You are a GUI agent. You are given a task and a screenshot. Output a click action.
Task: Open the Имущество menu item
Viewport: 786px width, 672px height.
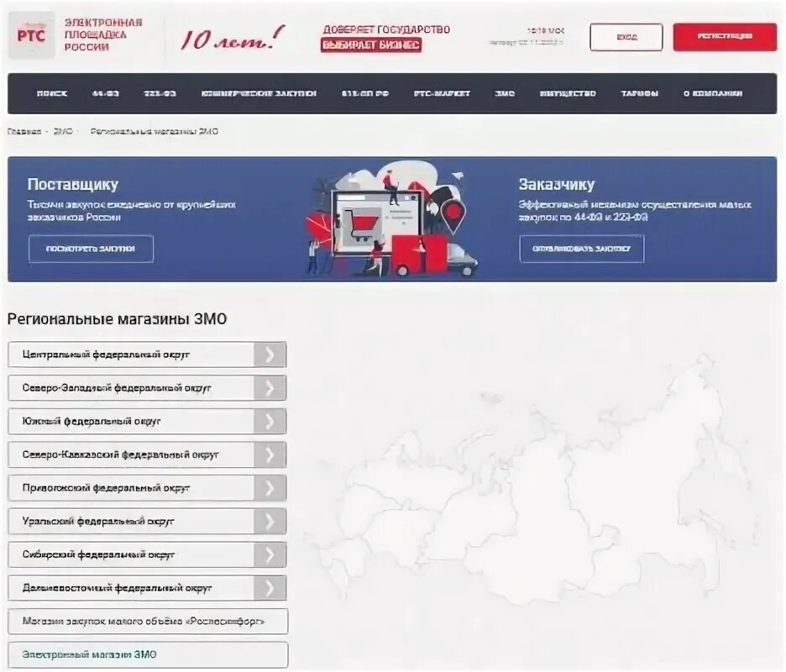568,93
